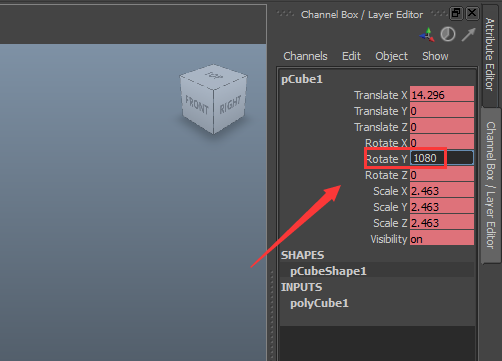Select the Visibility channel label
This screenshot has width=502, height=361.
(x=389, y=239)
